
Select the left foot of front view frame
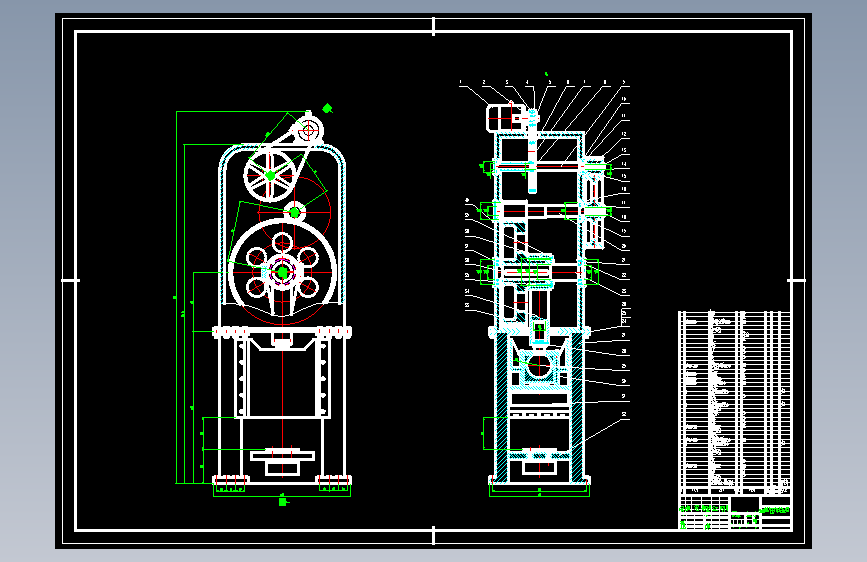point(231,480)
